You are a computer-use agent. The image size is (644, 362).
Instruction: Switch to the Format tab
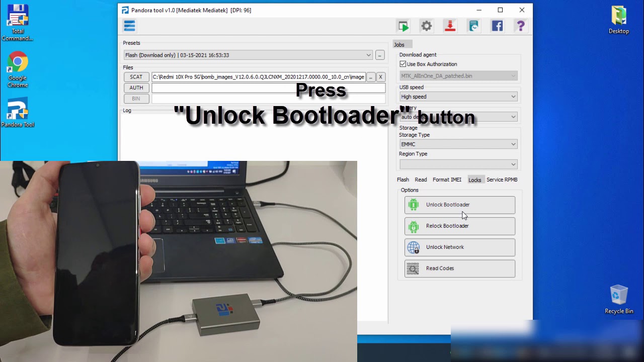click(440, 179)
